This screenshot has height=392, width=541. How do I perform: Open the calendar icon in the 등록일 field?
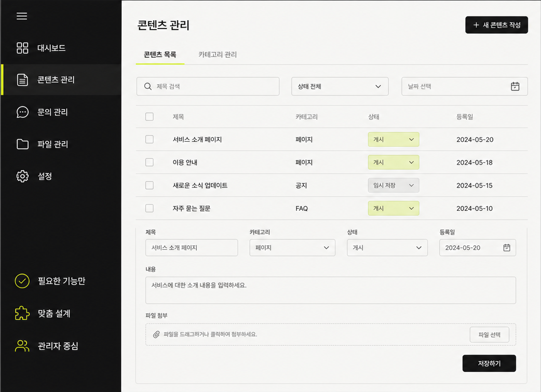(507, 248)
